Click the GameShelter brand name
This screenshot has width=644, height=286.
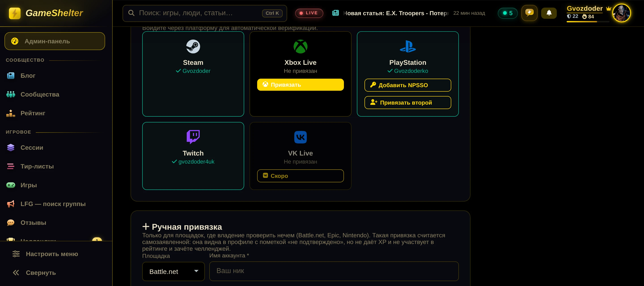click(x=54, y=13)
